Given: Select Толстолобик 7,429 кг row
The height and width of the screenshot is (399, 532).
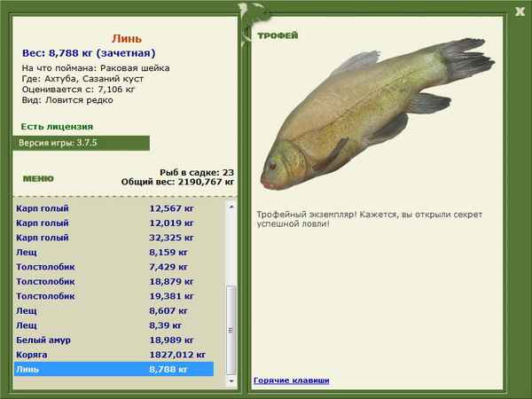Looking at the screenshot, I should pos(114,267).
